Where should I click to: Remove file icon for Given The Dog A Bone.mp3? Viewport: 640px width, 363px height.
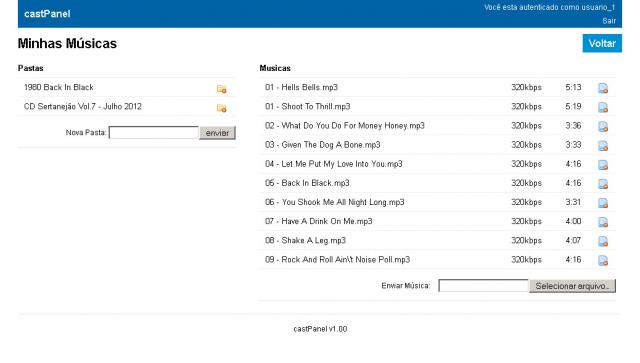[603, 146]
